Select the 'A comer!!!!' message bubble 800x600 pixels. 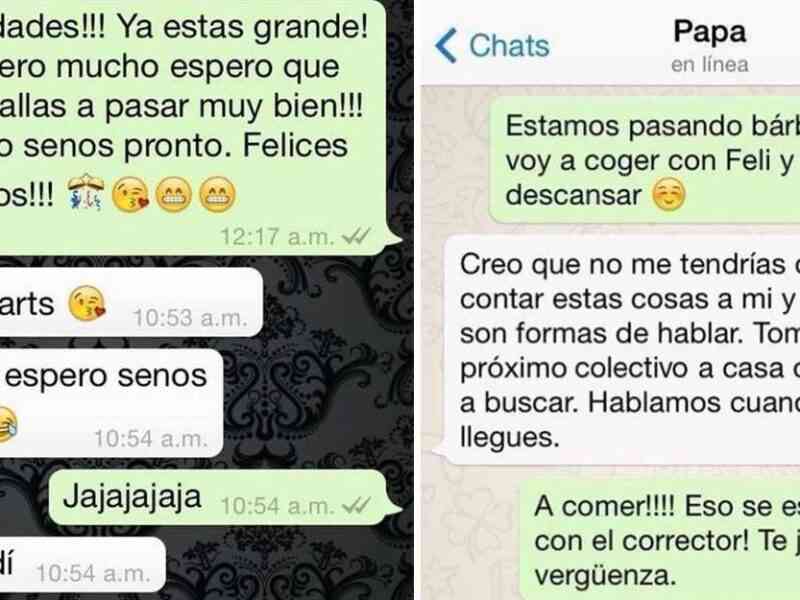pyautogui.click(x=660, y=540)
